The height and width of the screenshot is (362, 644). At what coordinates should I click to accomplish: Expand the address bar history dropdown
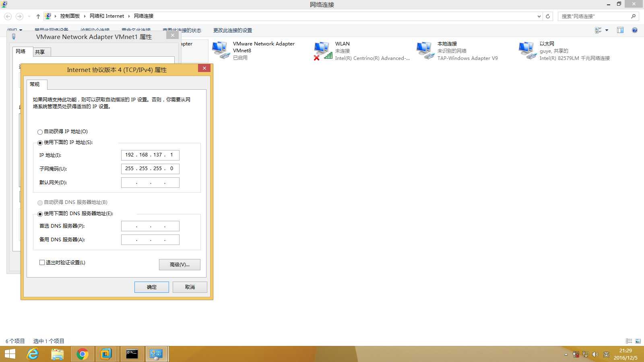[x=539, y=16]
